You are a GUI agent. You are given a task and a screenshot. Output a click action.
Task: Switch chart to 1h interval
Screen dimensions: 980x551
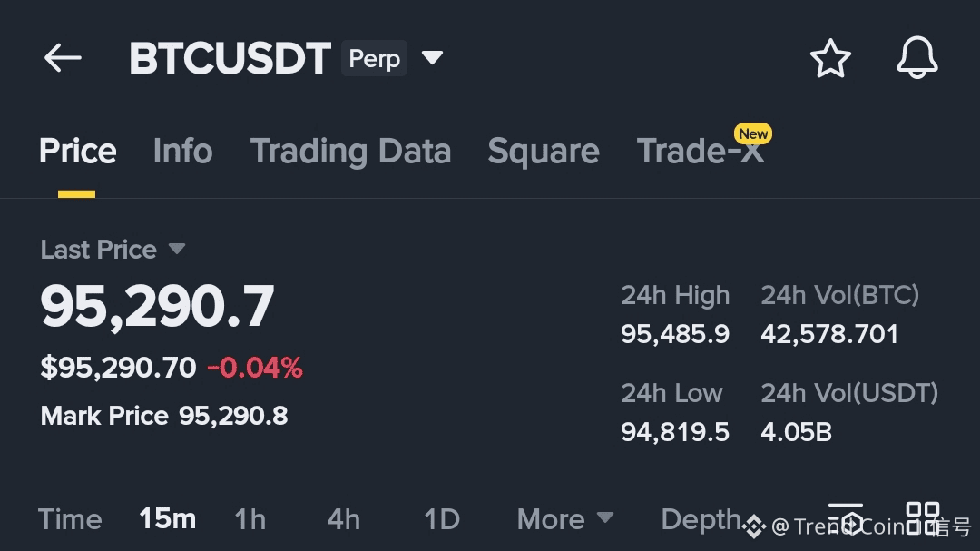(250, 519)
